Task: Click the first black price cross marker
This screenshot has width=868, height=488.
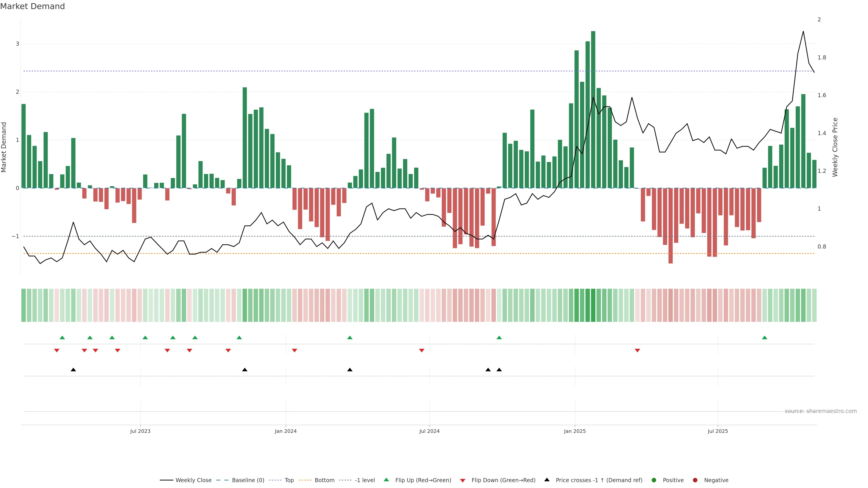Action: (73, 370)
